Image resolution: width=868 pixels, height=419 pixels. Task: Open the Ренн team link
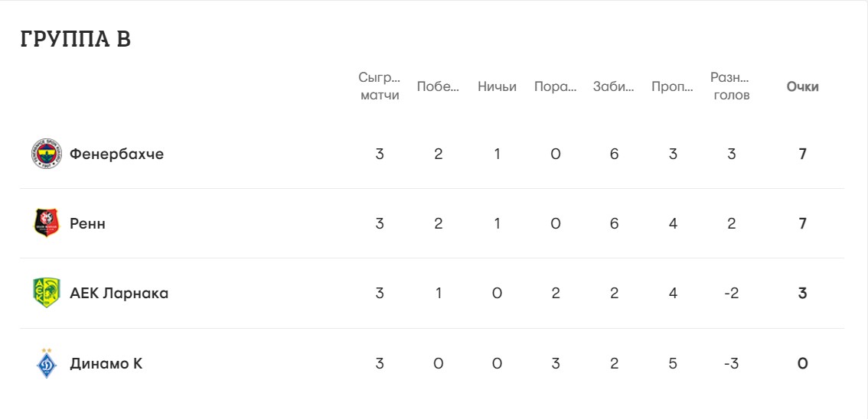click(87, 223)
